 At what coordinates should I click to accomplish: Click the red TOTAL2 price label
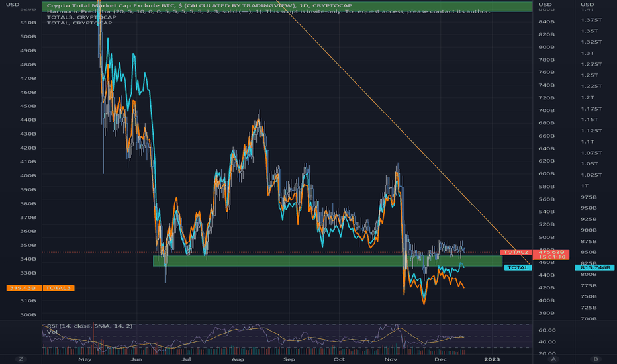click(516, 252)
